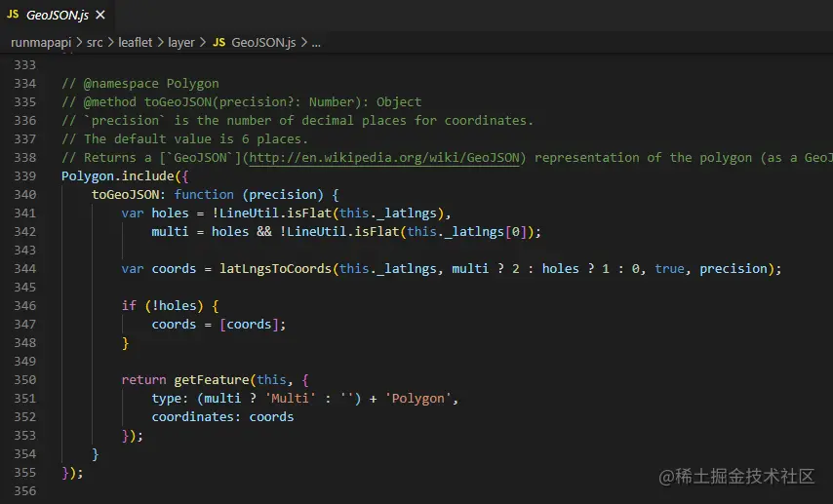Image resolution: width=833 pixels, height=504 pixels.
Task: Click line number 334
Action: pyautogui.click(x=25, y=84)
